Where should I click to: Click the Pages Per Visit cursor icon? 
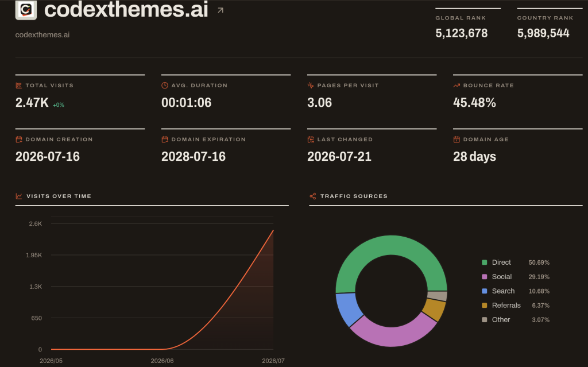(x=311, y=86)
